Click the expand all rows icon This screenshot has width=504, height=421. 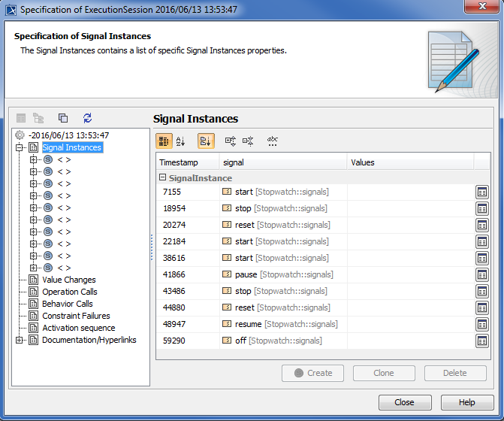pyautogui.click(x=231, y=141)
